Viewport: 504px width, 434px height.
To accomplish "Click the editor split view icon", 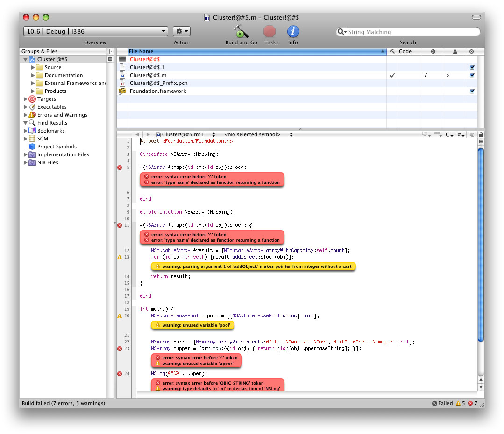I will pyautogui.click(x=481, y=142).
